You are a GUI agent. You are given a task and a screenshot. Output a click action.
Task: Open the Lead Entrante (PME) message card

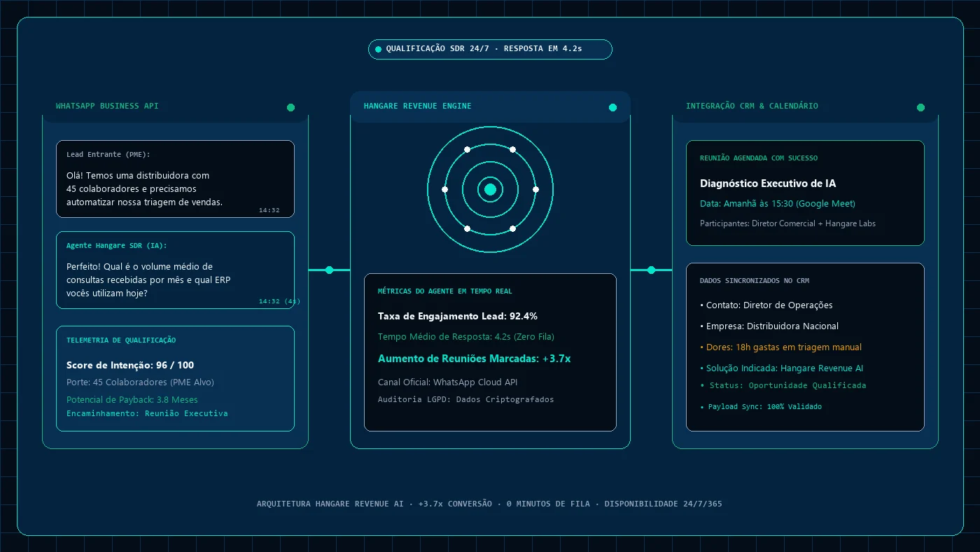[175, 179]
